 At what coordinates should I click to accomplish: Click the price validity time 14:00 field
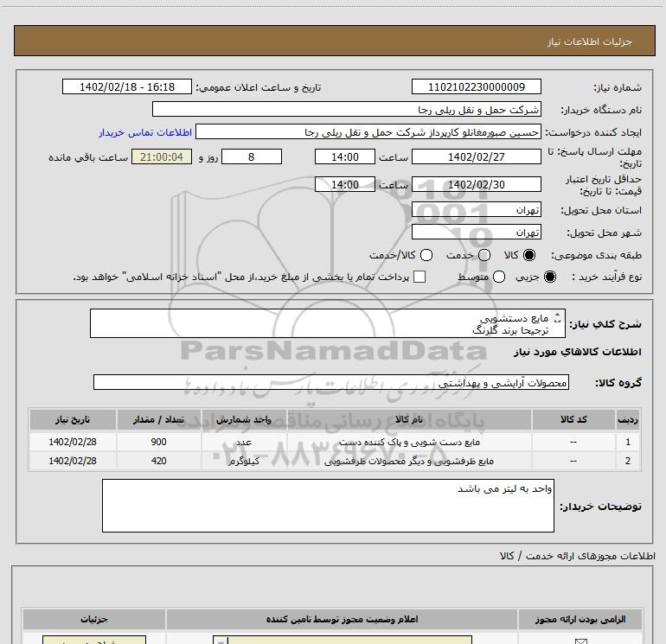point(345,185)
